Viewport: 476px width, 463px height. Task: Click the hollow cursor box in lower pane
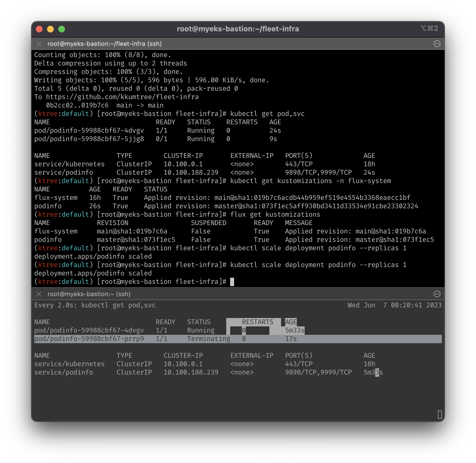[x=440, y=414]
